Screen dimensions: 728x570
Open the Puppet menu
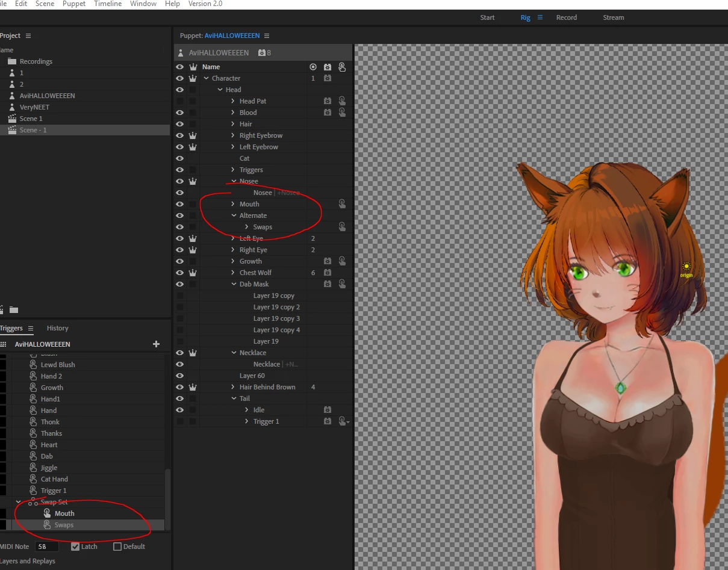(x=74, y=4)
